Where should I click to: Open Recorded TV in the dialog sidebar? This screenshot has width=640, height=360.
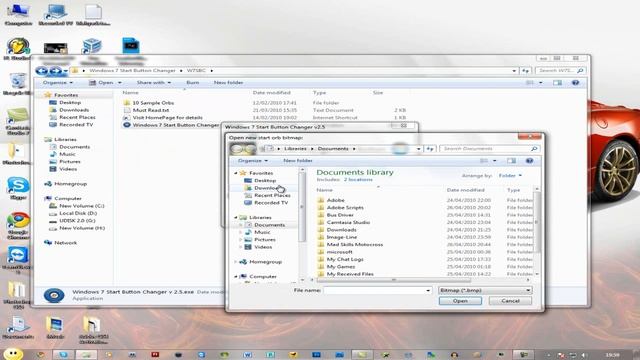pos(271,202)
